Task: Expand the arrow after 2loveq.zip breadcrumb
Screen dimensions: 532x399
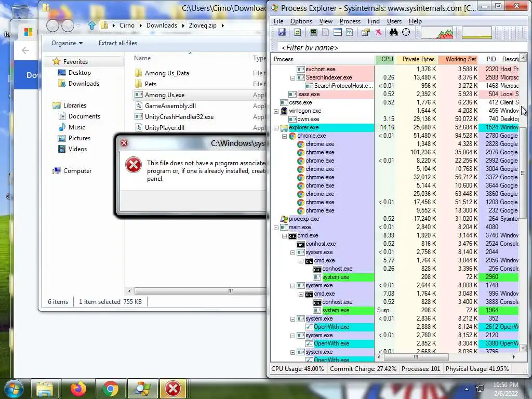Action: click(222, 25)
